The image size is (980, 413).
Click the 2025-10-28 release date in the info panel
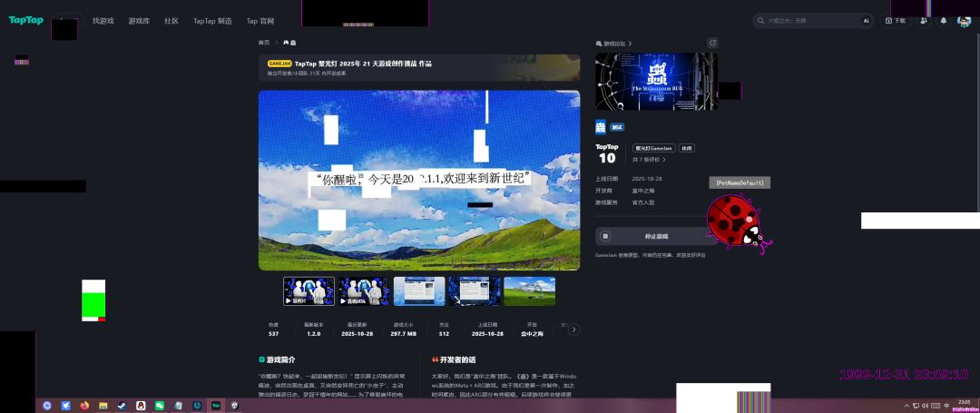[647, 179]
